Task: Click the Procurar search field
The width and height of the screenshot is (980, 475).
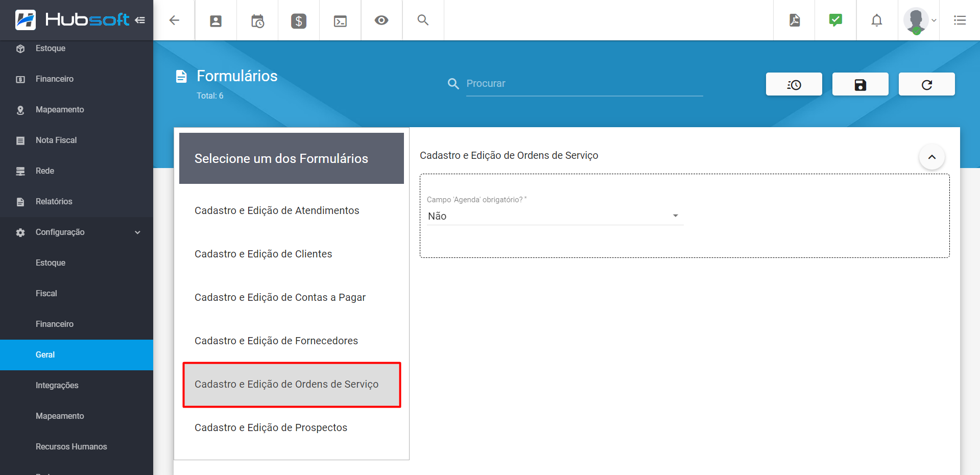Action: click(x=584, y=84)
